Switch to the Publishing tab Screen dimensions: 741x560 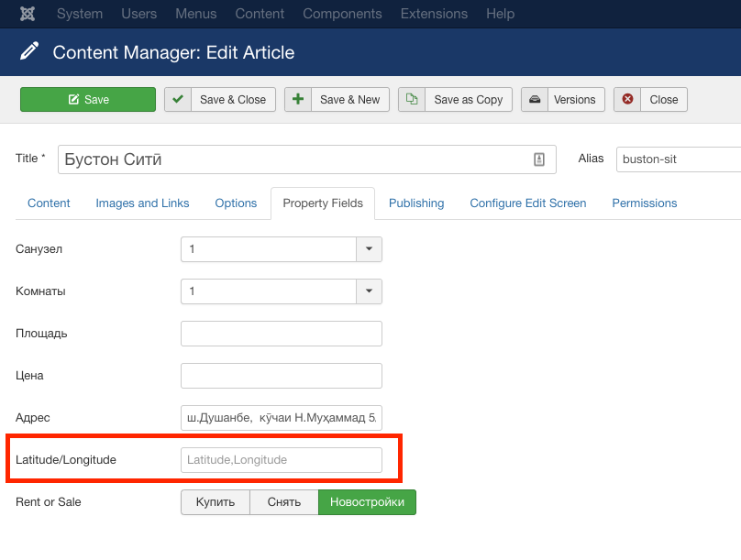pos(416,203)
